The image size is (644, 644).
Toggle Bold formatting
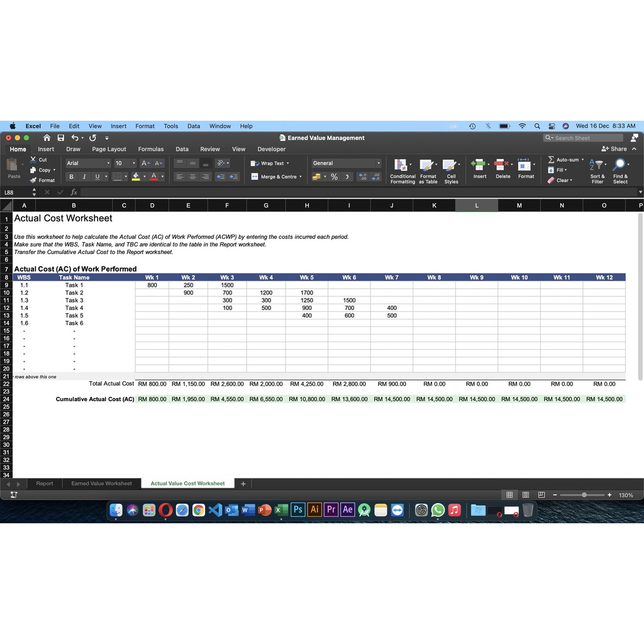(x=72, y=177)
